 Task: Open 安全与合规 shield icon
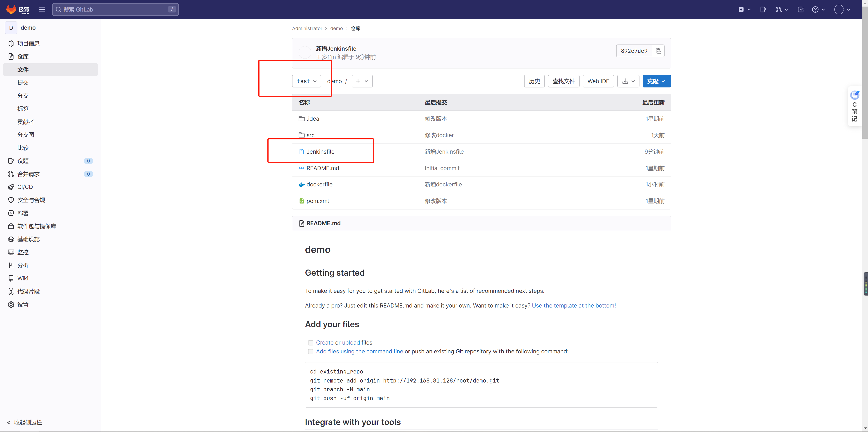[11, 200]
